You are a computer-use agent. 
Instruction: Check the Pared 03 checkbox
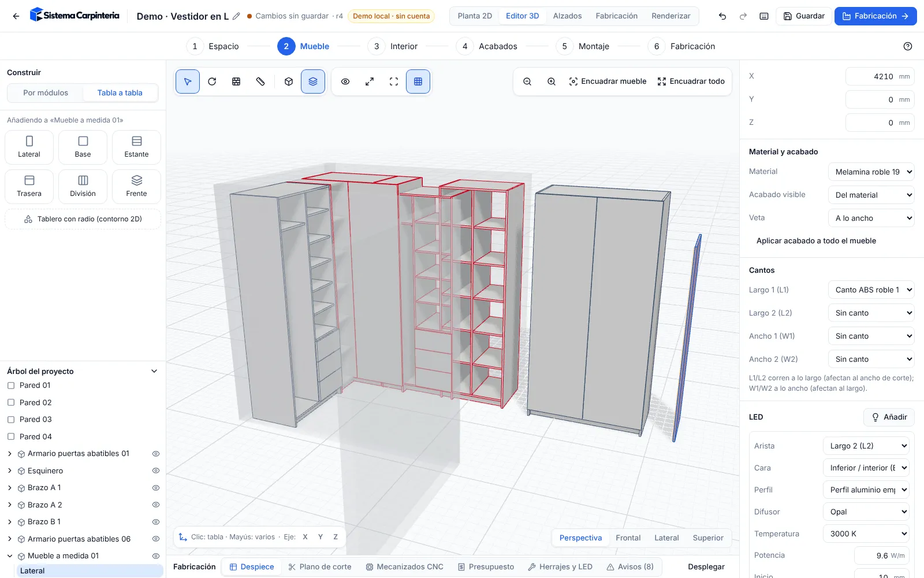[11, 420]
